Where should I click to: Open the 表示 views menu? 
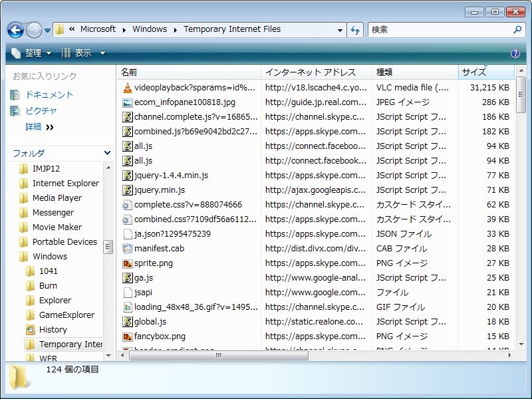[76, 53]
